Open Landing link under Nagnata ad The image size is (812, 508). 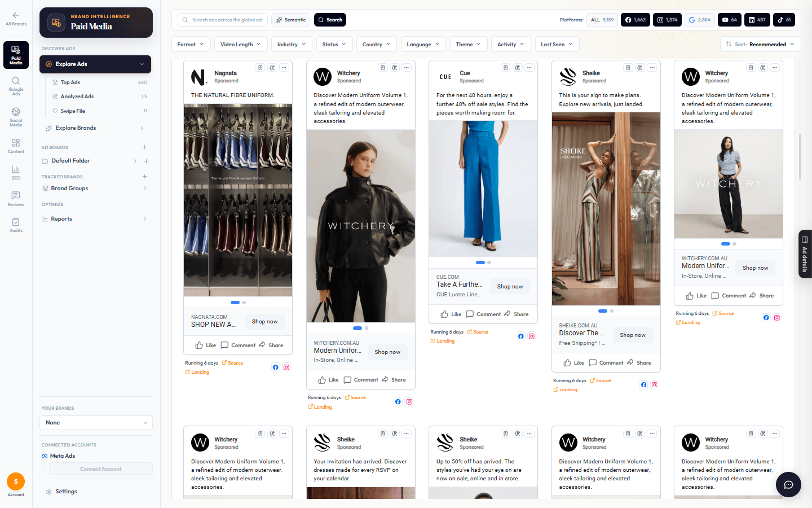pyautogui.click(x=197, y=373)
